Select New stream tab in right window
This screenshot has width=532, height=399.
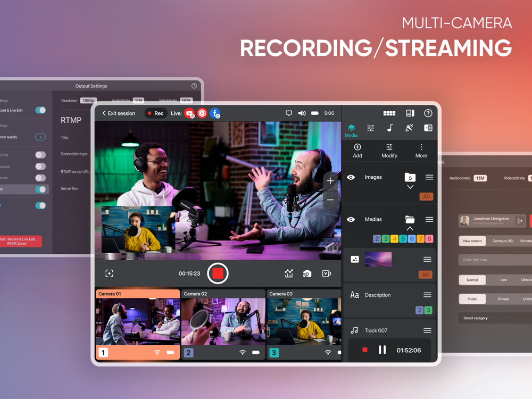pyautogui.click(x=472, y=241)
